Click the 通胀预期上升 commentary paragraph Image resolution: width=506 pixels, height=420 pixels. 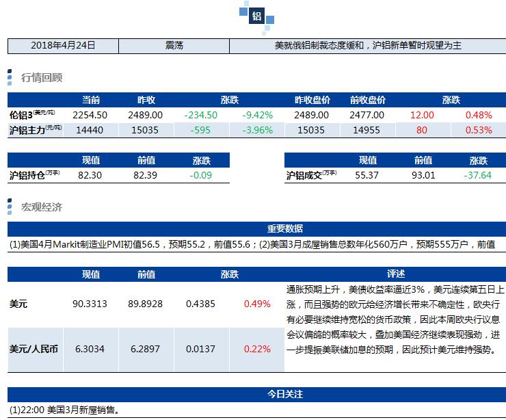[x=395, y=319]
